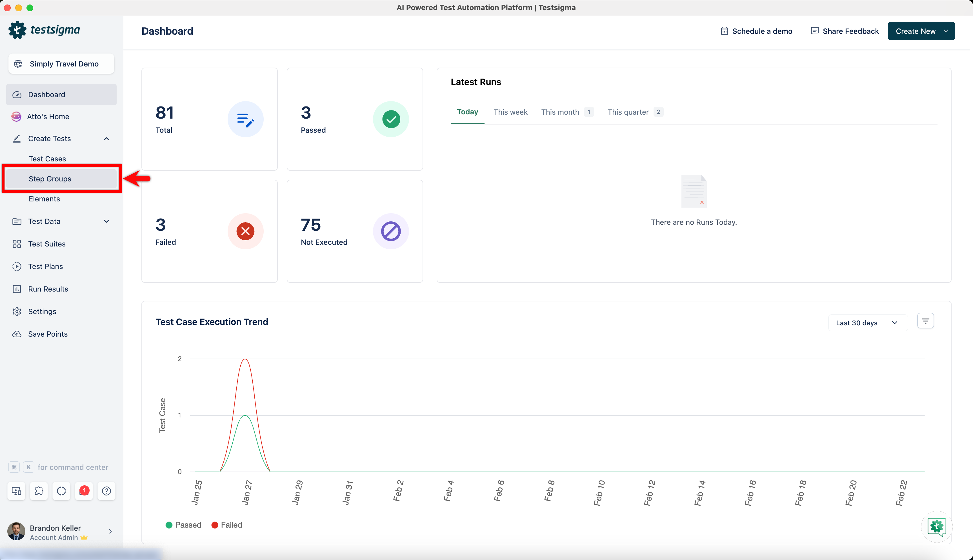Click the Testsigma gear logo
The height and width of the screenshot is (560, 973).
(x=17, y=30)
